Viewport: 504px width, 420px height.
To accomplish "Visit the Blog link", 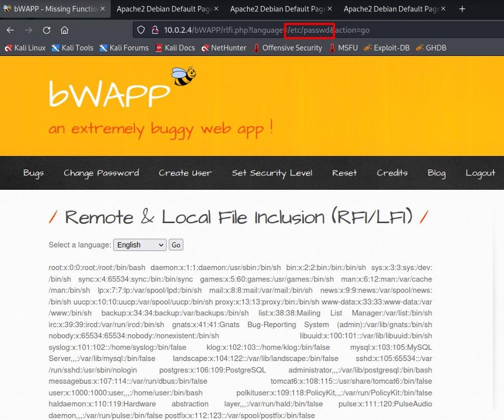I will [x=437, y=173].
